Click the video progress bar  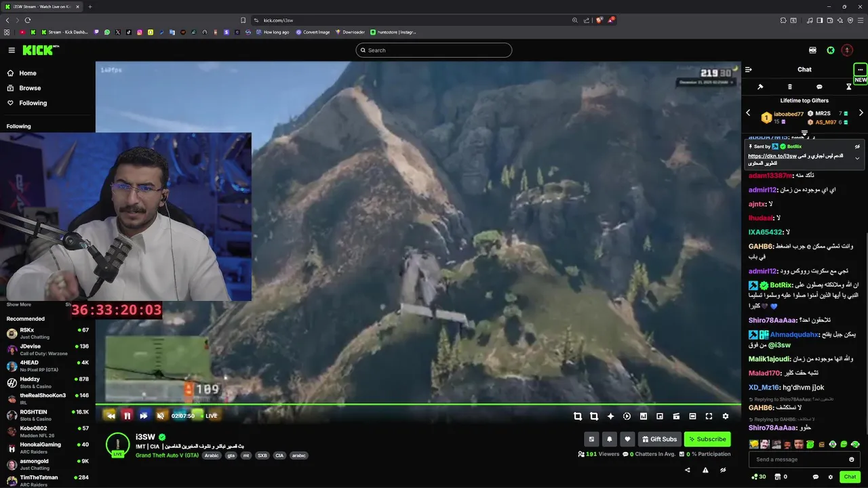point(418,404)
